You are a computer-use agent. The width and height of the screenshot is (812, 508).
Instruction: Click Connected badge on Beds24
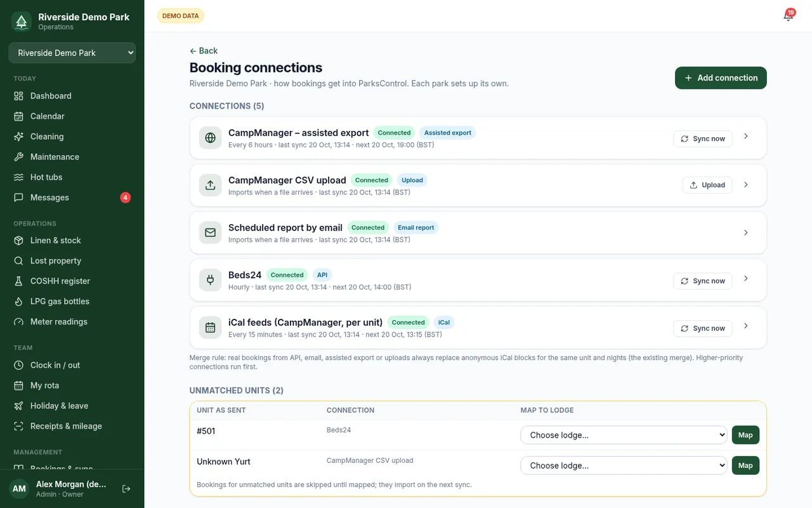[x=287, y=275]
